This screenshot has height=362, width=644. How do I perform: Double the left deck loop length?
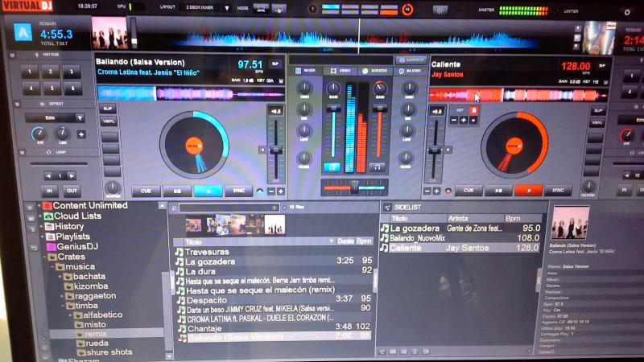[x=72, y=175]
